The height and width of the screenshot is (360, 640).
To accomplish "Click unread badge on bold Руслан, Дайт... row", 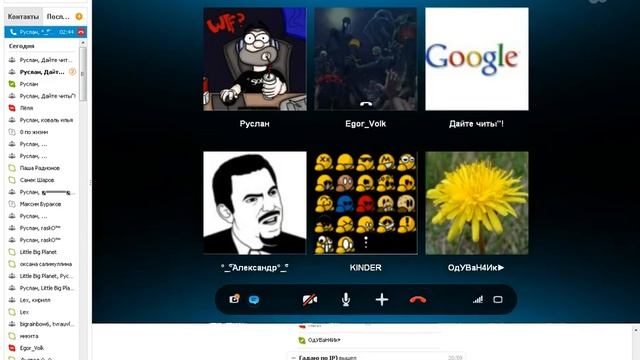I will 72,72.
